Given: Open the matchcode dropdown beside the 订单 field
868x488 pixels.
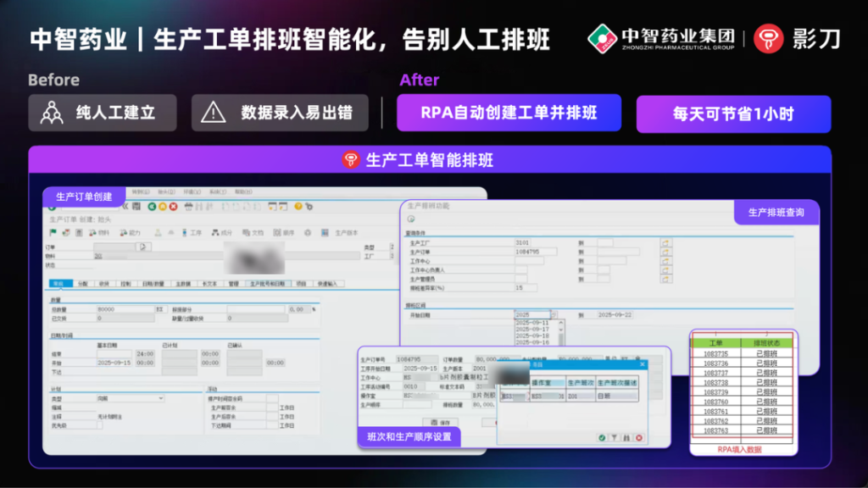Looking at the screenshot, I should coord(142,247).
